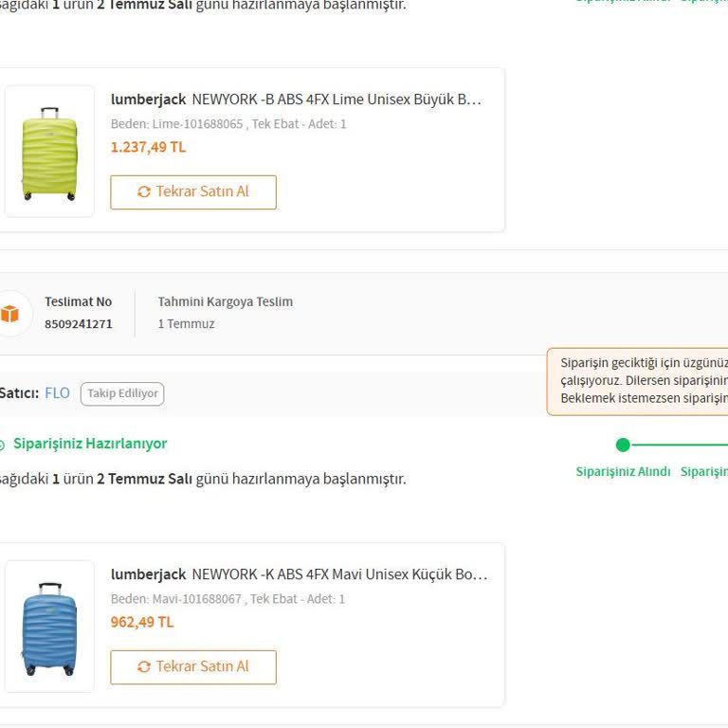Click the Siparişiniz Alındı step label under the dot
This screenshot has width=728, height=728.
click(x=623, y=472)
